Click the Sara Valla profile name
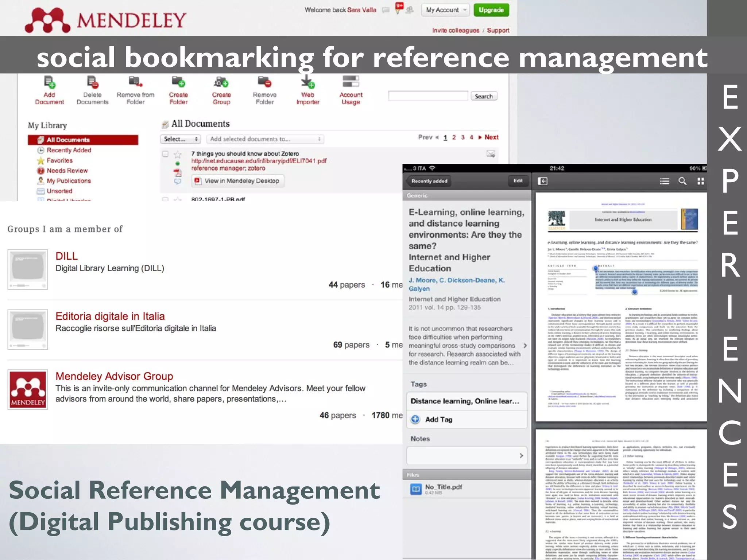This screenshot has height=560, width=747. pyautogui.click(x=361, y=10)
